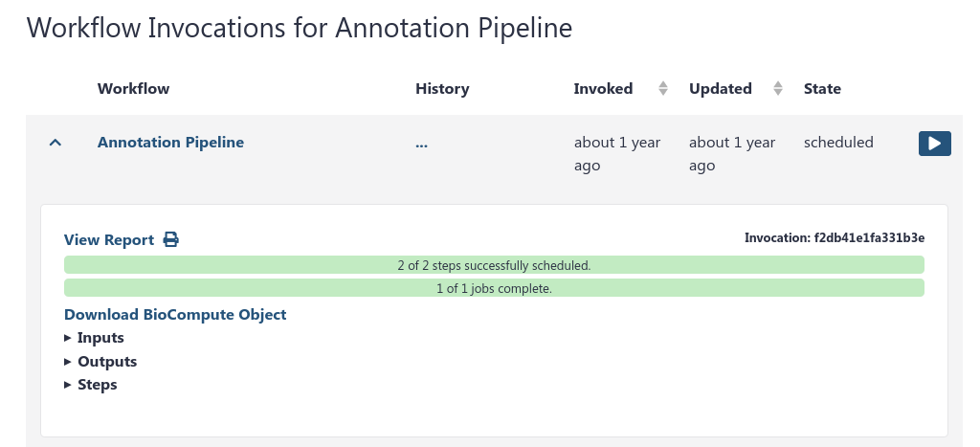Click the History ellipsis link in the row
Image resolution: width=980 pixels, height=447 pixels.
421,143
